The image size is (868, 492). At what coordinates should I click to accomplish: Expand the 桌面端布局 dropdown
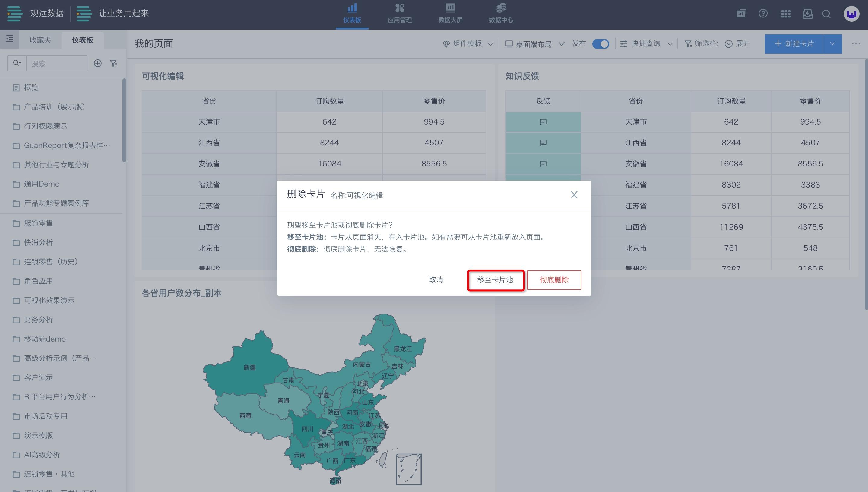534,44
